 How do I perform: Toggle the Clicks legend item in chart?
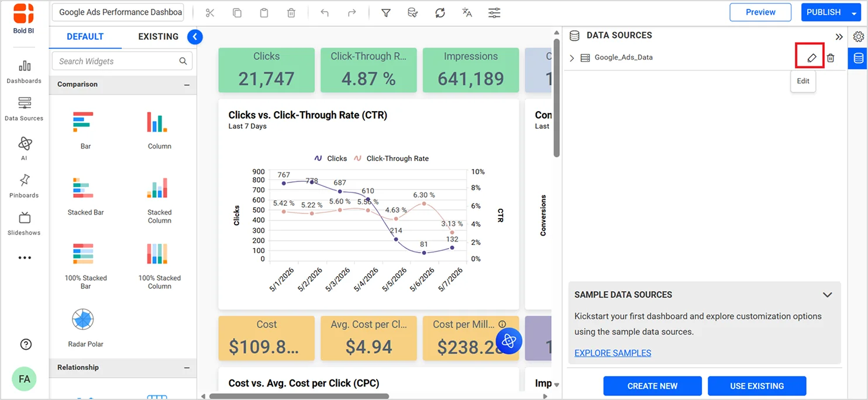coord(330,158)
